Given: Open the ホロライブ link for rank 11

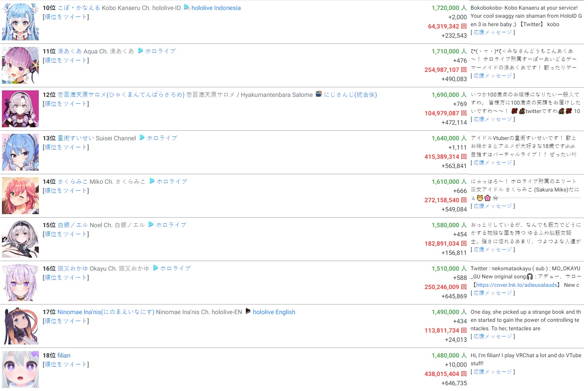Looking at the screenshot, I should click(160, 51).
